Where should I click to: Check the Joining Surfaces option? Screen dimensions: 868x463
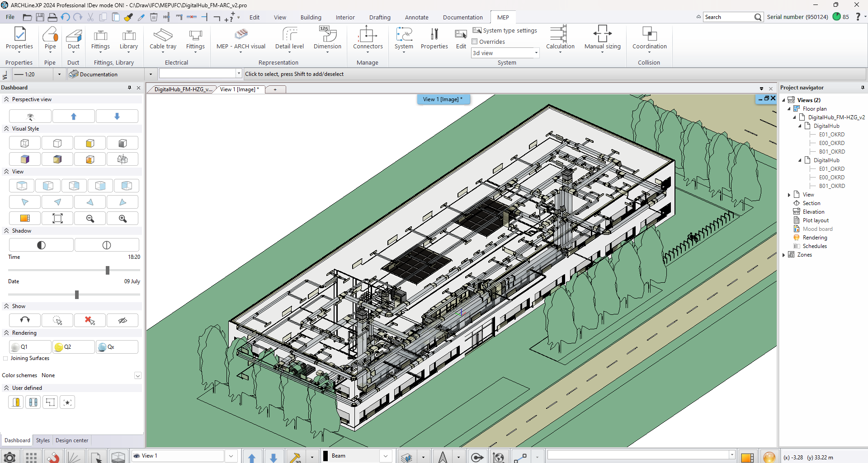[5, 358]
